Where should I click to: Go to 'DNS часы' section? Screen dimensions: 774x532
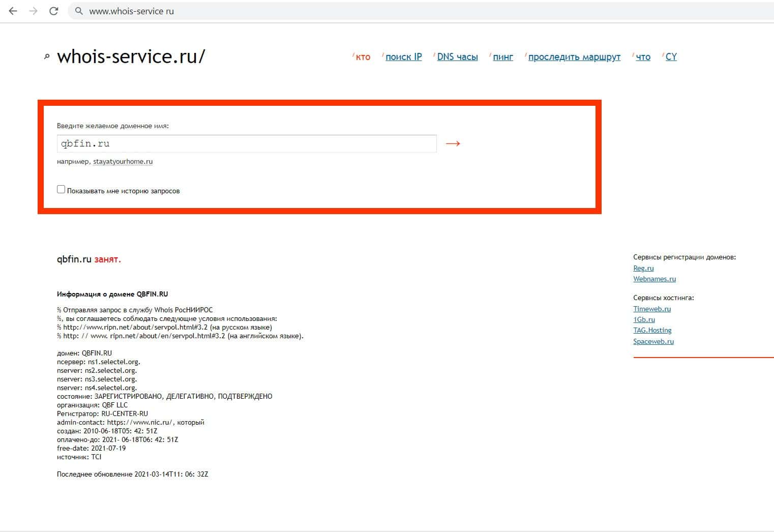(457, 57)
